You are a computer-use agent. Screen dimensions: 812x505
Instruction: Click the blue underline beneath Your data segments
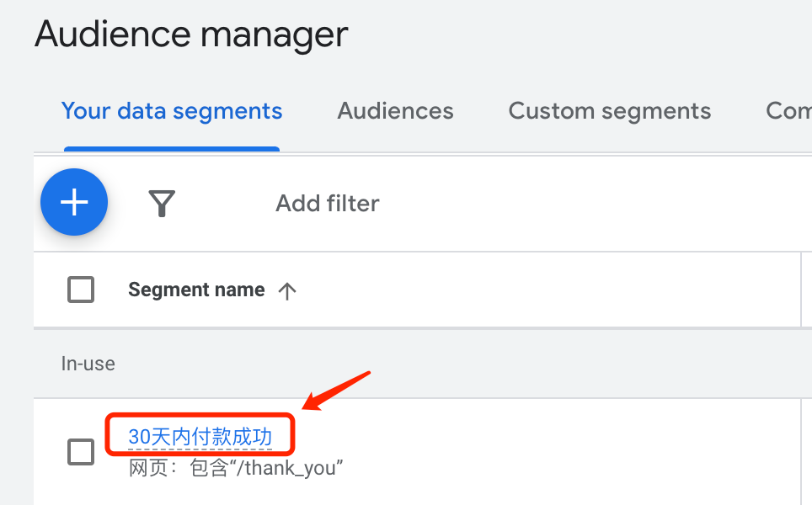172,149
